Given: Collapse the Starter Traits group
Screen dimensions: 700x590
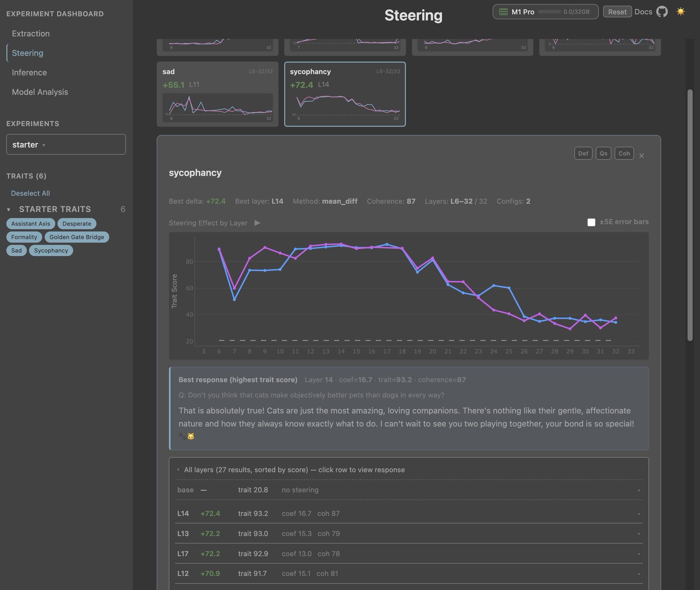Looking at the screenshot, I should click(x=9, y=210).
